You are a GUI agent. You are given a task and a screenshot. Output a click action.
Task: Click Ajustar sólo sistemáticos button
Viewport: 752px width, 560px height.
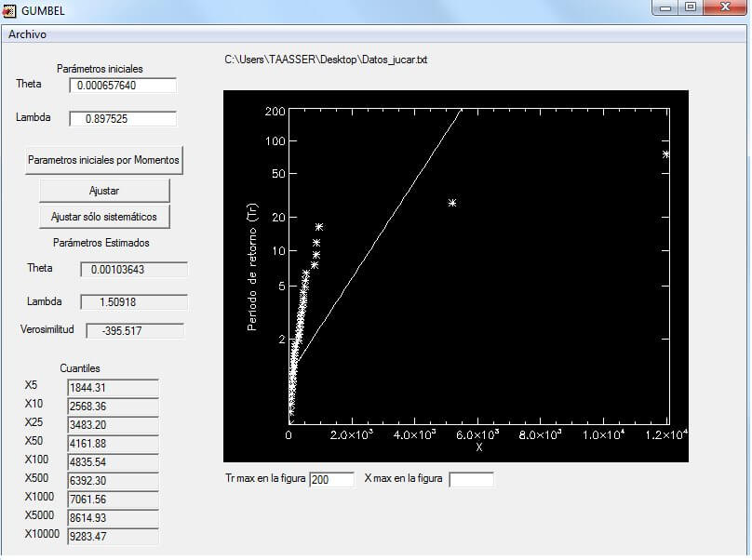[x=104, y=217]
